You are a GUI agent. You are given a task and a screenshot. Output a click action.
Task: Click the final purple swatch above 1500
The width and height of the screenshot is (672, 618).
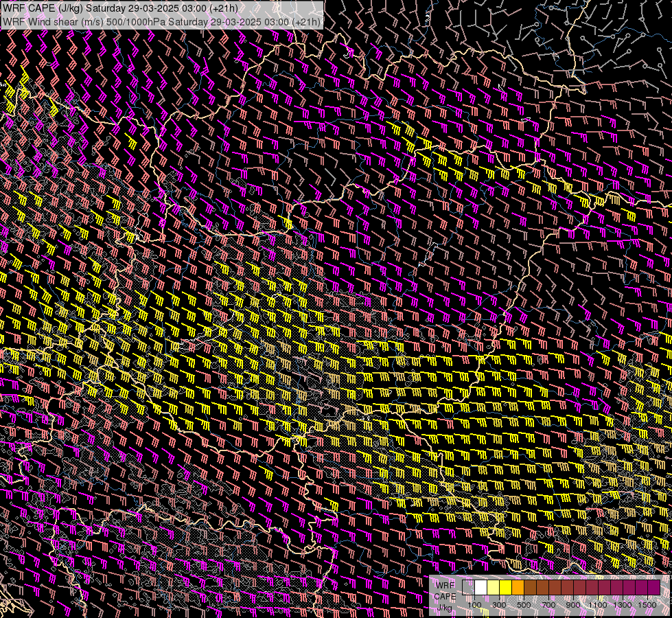coord(653,588)
